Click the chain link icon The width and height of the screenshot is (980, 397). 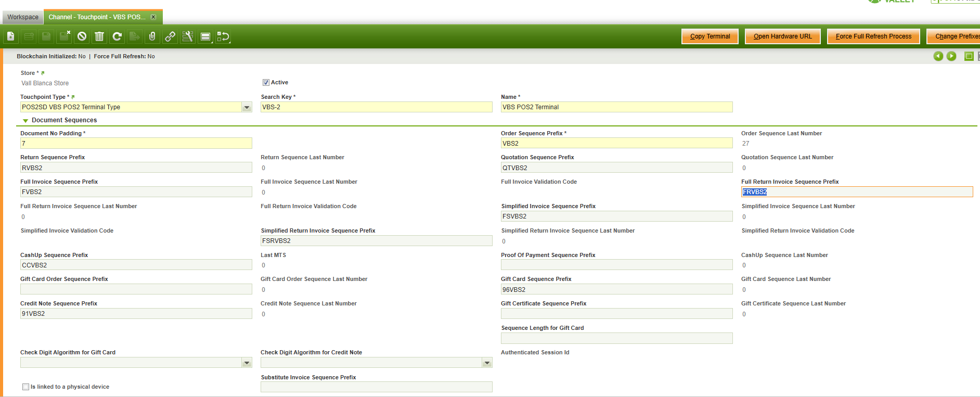(x=170, y=36)
